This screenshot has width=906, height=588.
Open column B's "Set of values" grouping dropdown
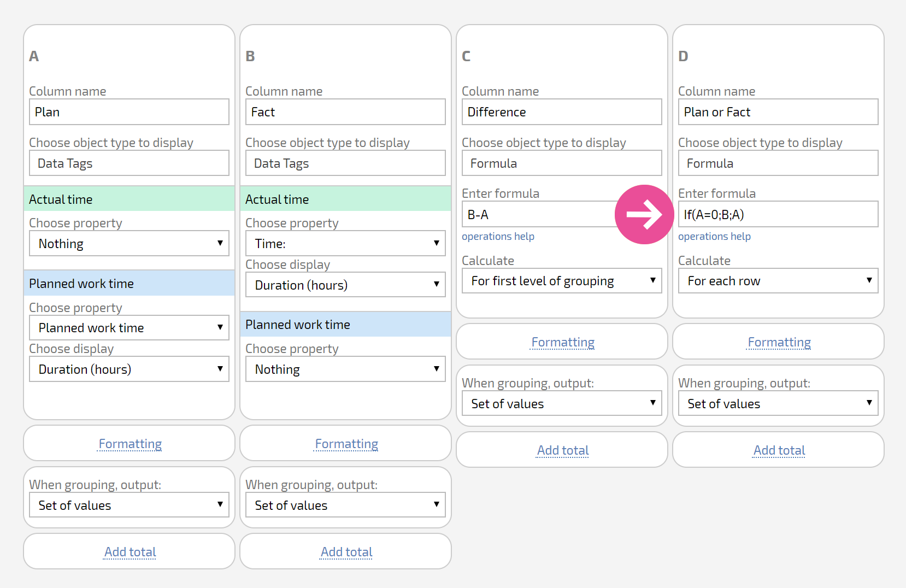point(345,505)
